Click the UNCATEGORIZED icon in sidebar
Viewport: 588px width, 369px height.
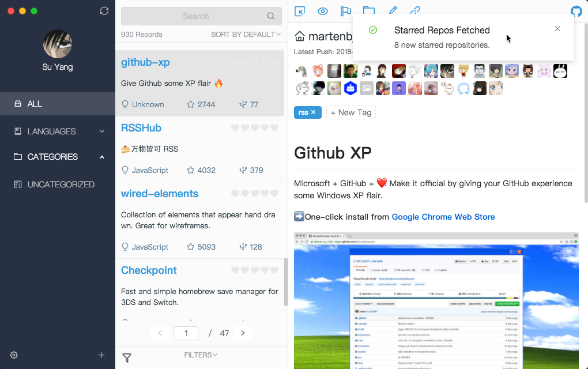18,184
